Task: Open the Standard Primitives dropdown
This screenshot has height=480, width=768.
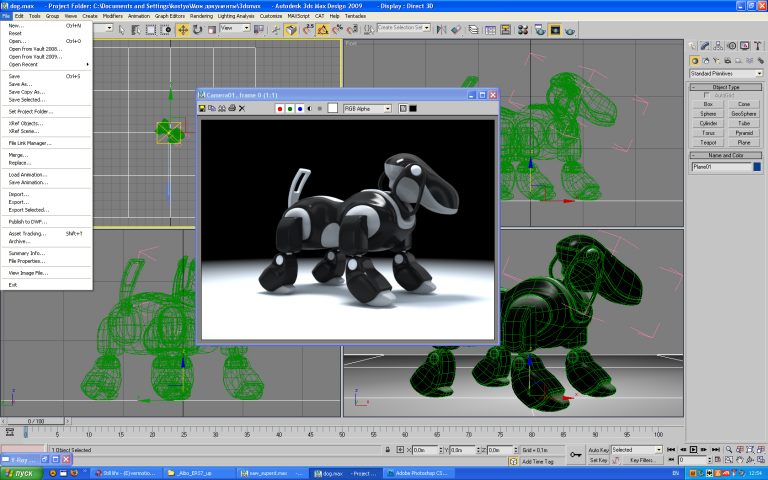Action: (726, 73)
